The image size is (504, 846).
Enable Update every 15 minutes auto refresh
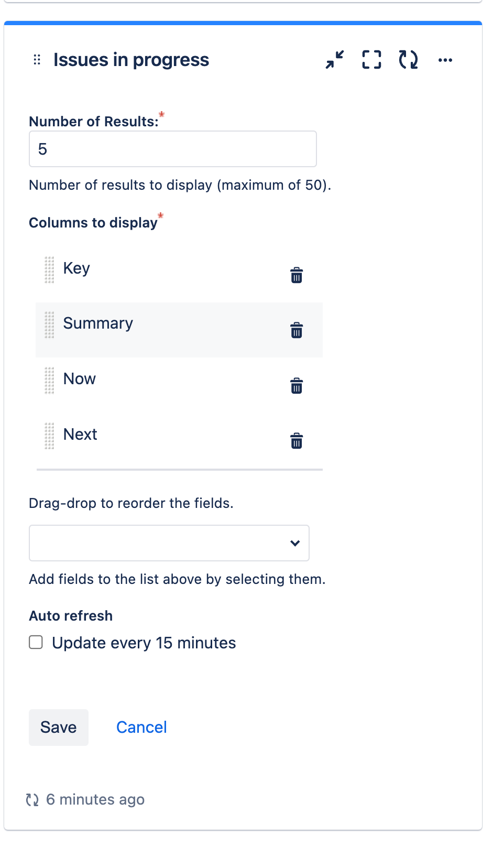(x=35, y=642)
